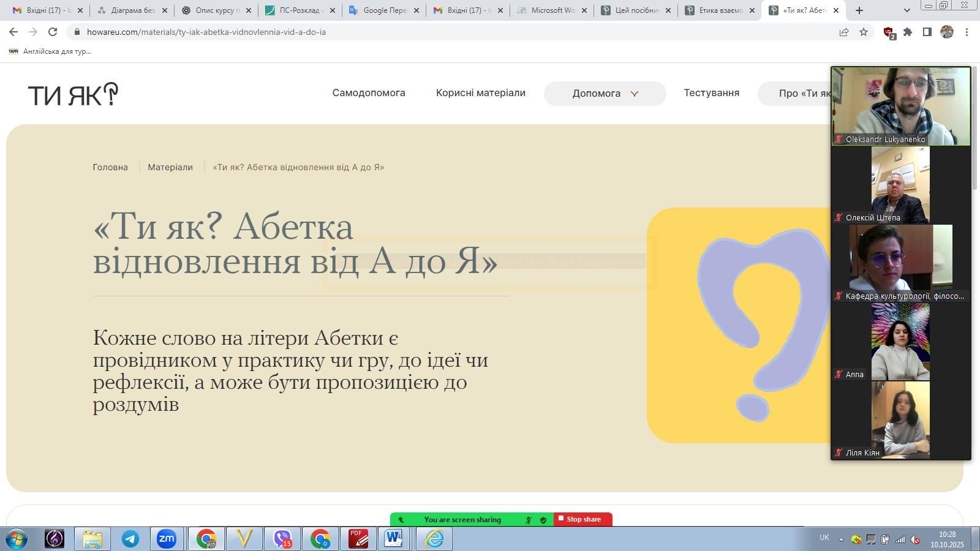Open the «Самодопомога» menu item
Viewport: 980px width, 551px height.
(x=369, y=93)
